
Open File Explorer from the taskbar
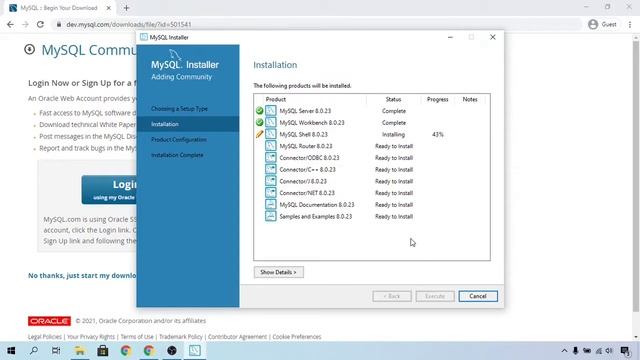pos(80,351)
